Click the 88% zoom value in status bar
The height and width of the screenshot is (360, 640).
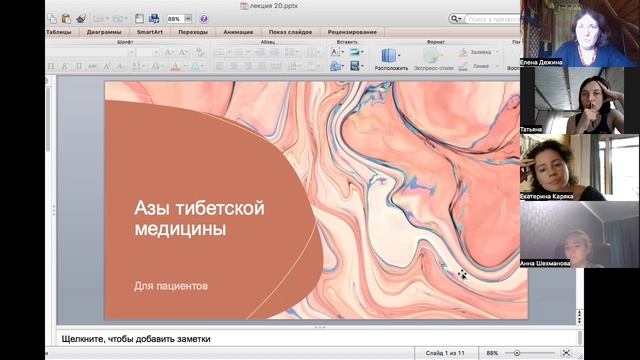tap(492, 353)
